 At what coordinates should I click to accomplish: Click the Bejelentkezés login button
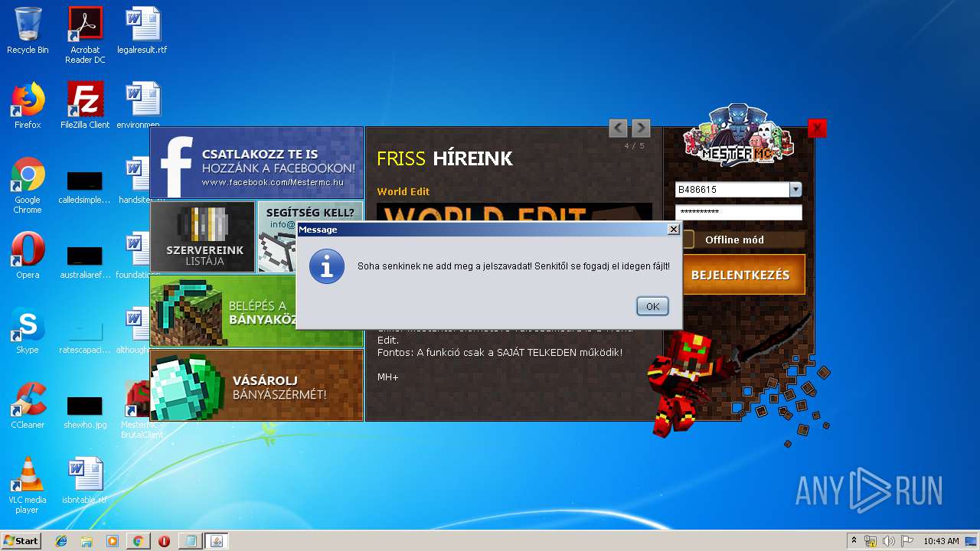point(741,275)
